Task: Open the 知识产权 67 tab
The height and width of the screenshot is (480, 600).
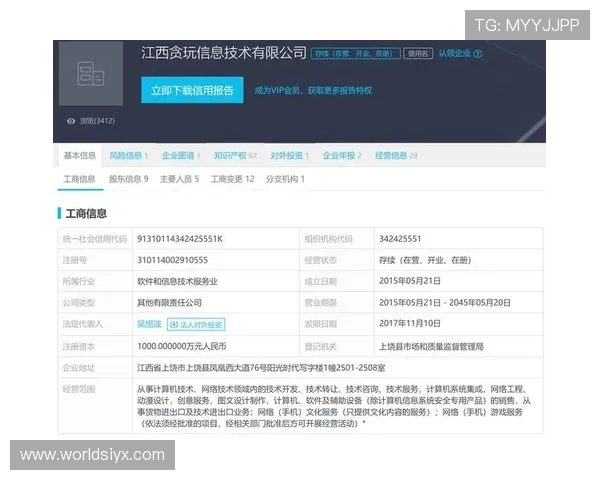Action: (x=235, y=155)
